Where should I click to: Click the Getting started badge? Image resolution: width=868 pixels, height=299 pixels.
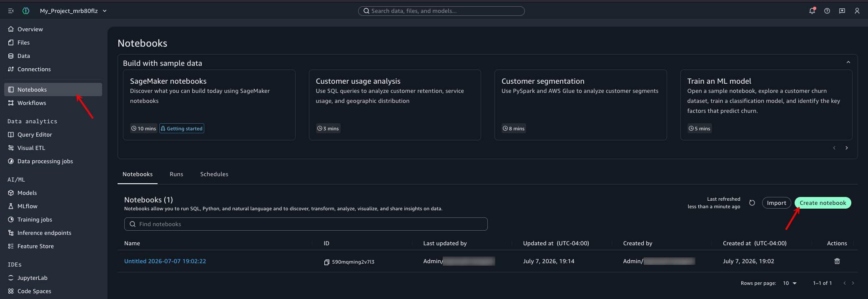tap(182, 128)
